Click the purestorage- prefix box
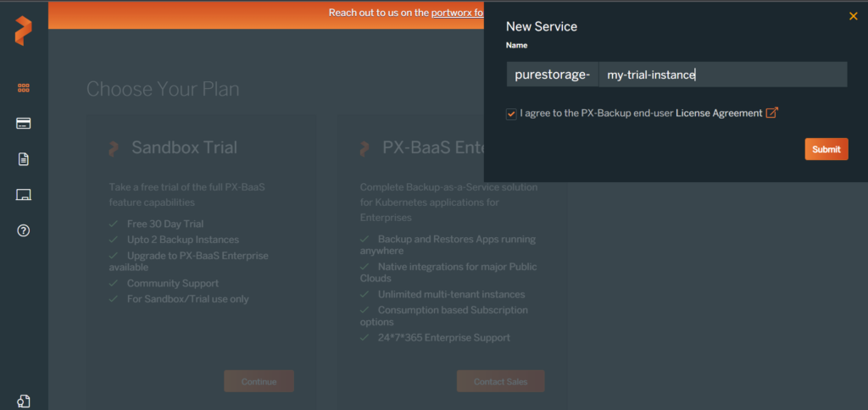This screenshot has width=868, height=410. pos(552,75)
